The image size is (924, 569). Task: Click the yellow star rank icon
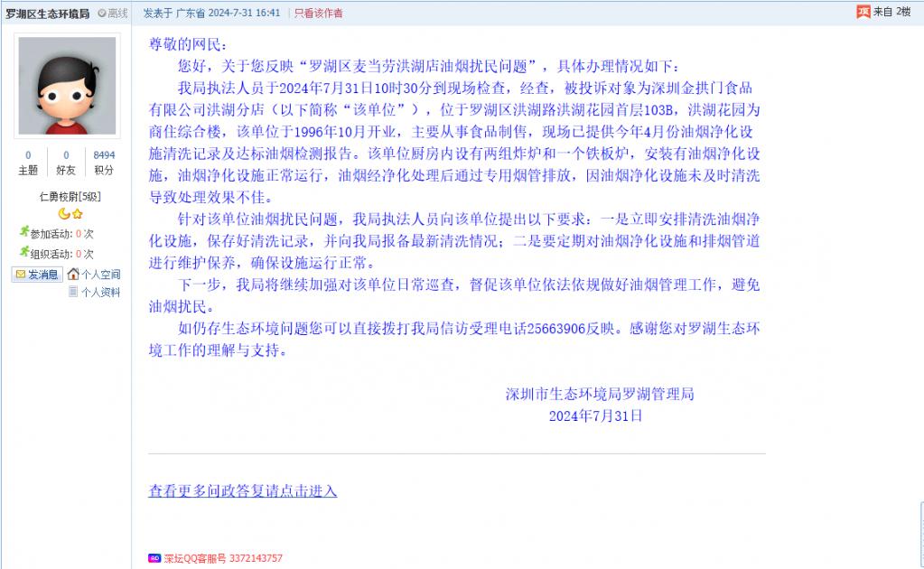[x=77, y=214]
